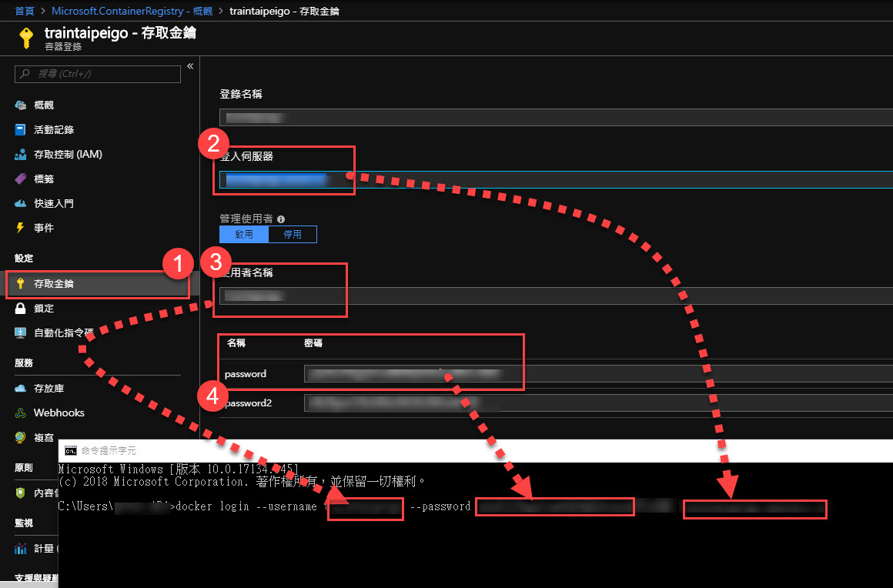Select the purple 標籤 tags icon
Viewport: 893px width, 588px height.
point(21,179)
